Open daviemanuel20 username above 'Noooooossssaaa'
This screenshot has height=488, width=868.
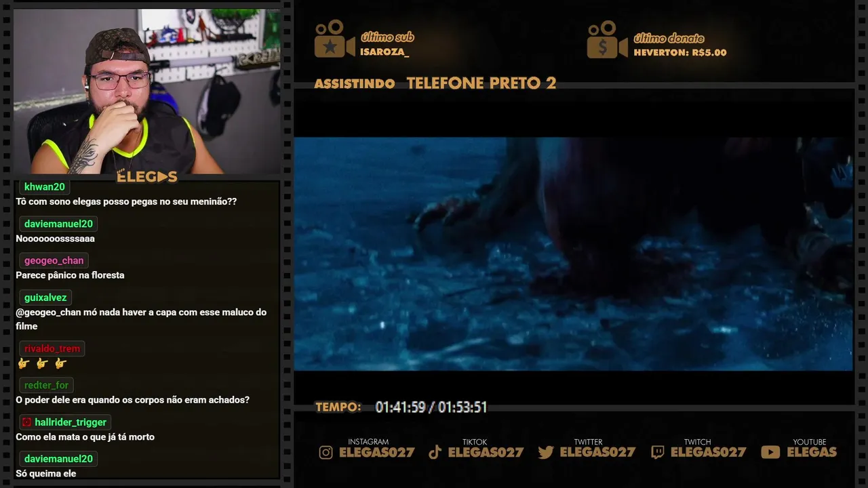click(58, 224)
